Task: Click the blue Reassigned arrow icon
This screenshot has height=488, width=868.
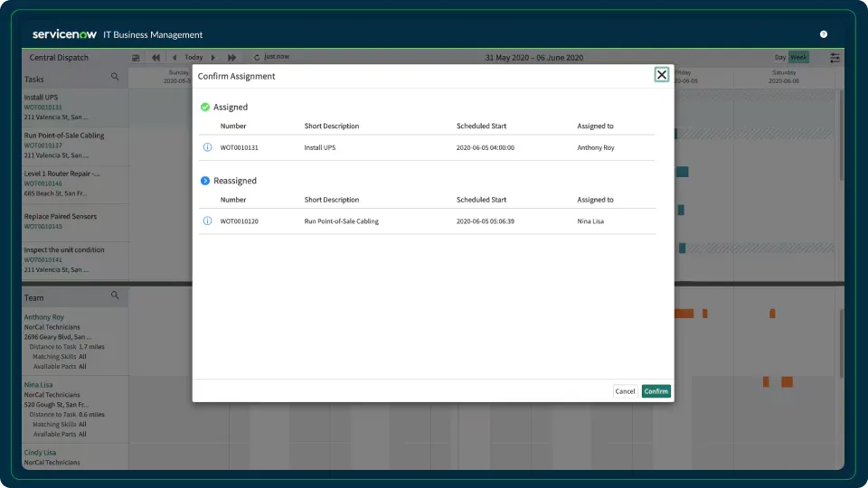Action: point(205,181)
